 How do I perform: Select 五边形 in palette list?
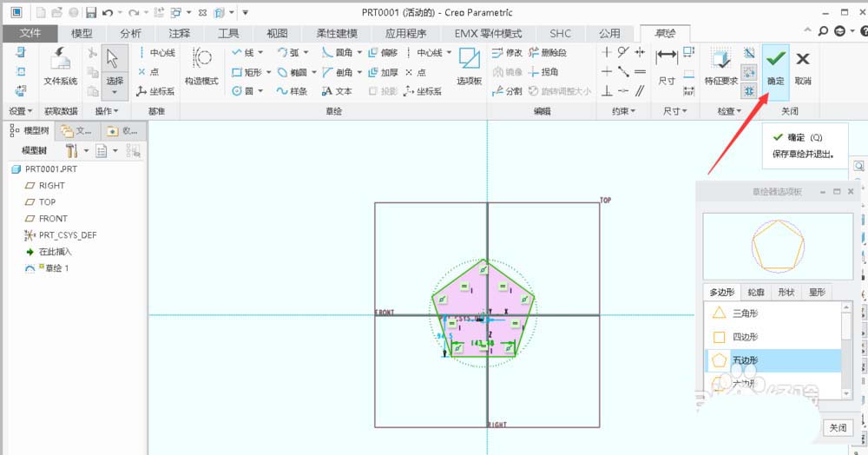773,360
